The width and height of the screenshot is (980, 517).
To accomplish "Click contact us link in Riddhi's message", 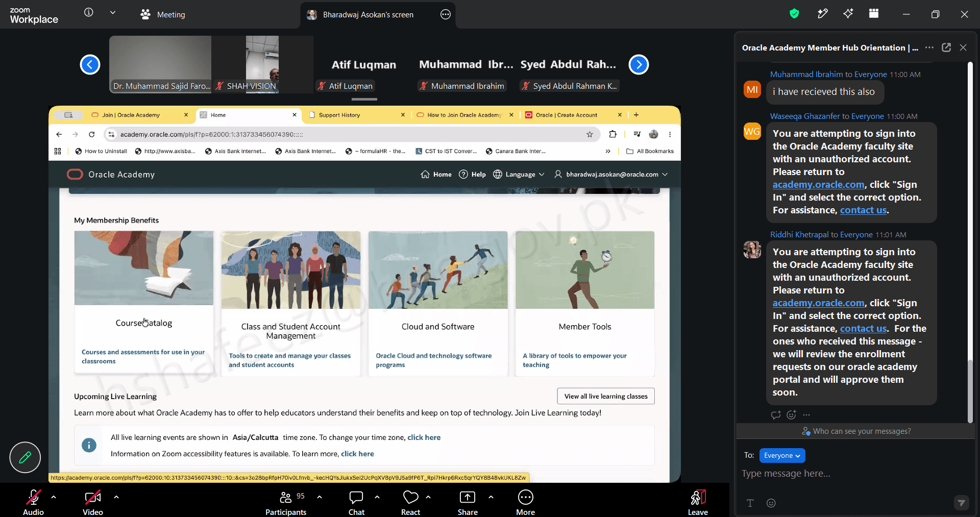I will pos(864,329).
